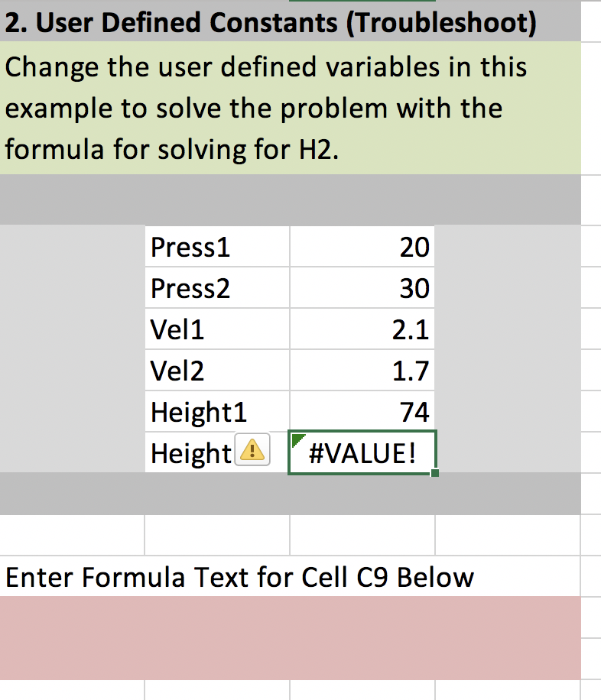The image size is (601, 700).
Task: Select the Vel2 label cell
Action: [217, 371]
